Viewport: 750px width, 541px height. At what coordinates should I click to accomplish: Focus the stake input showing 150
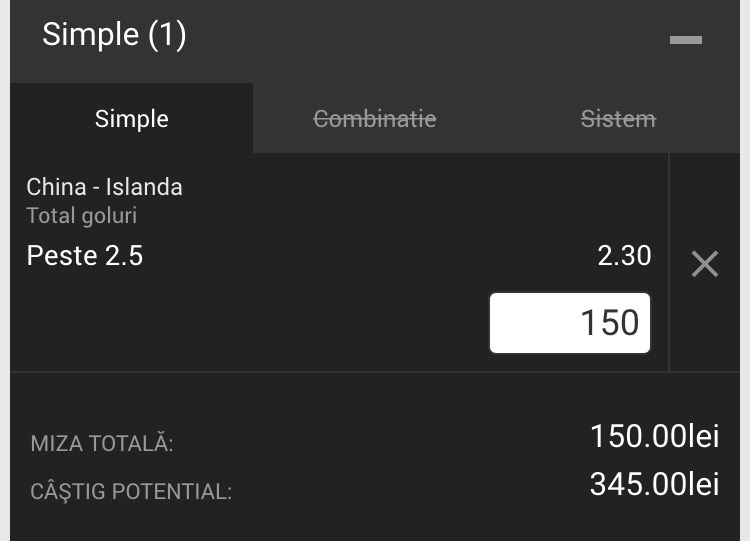point(570,323)
